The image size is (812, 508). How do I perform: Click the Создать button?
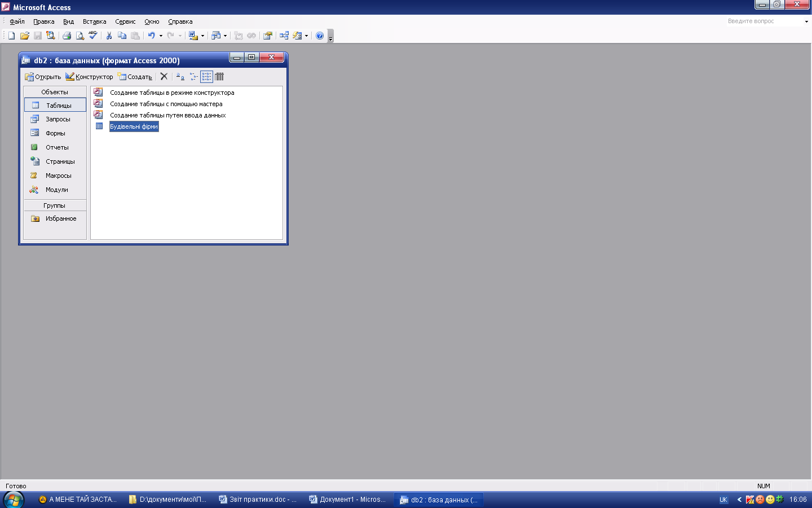(135, 77)
